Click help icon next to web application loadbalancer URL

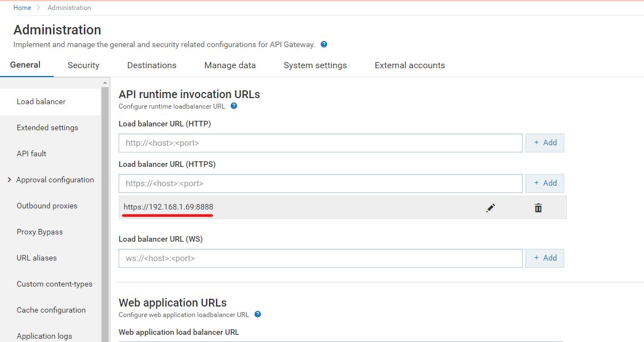pos(257,314)
